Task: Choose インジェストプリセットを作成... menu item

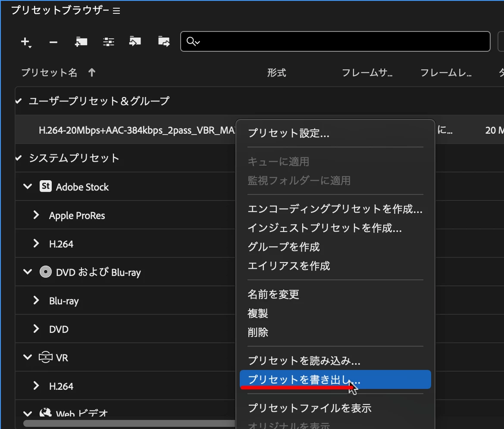Action: (335, 228)
